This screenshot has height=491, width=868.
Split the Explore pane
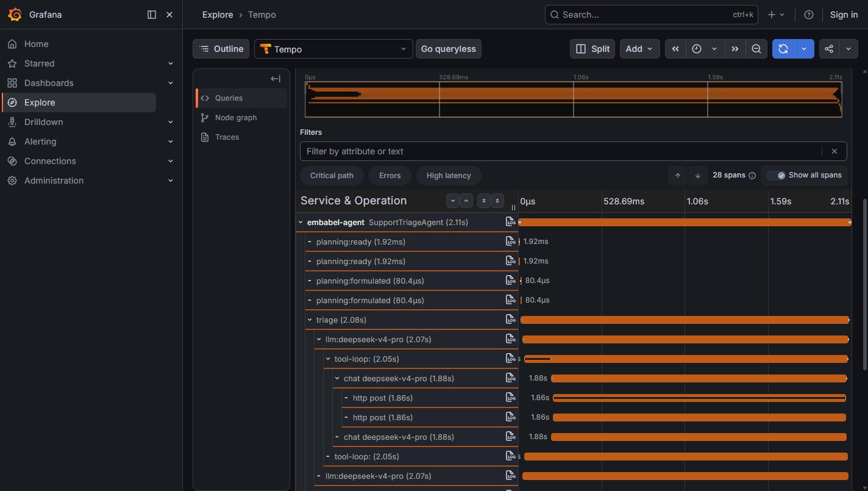point(592,49)
